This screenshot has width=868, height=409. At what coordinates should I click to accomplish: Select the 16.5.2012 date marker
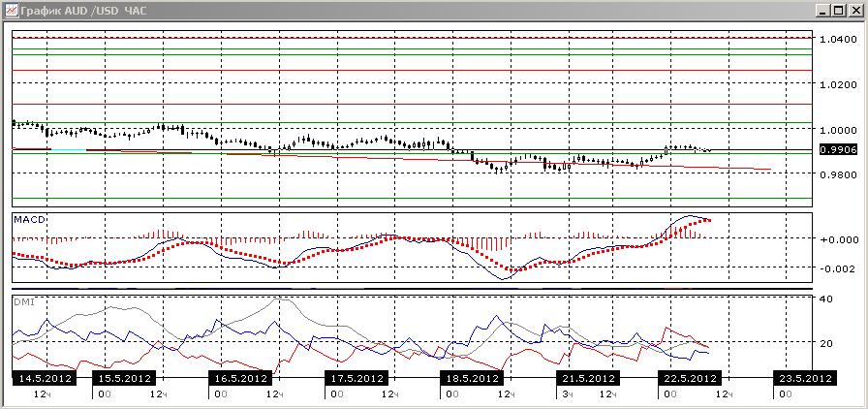[x=241, y=379]
